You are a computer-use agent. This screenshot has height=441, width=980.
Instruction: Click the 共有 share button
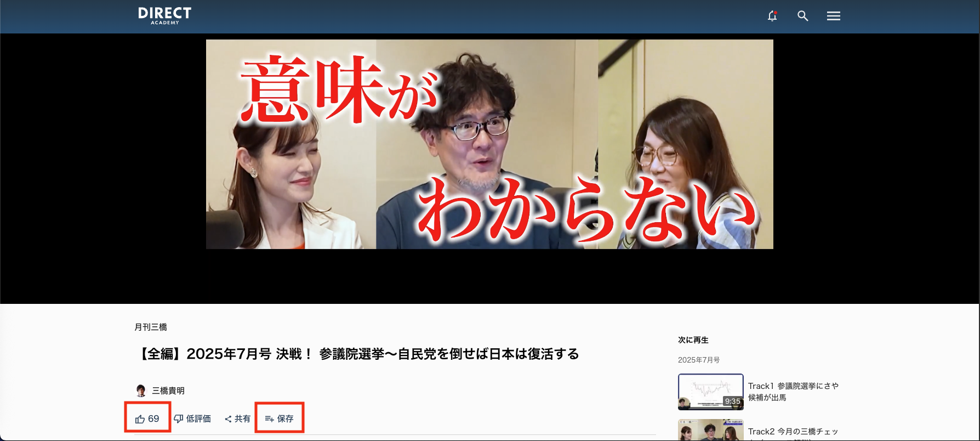click(x=237, y=419)
